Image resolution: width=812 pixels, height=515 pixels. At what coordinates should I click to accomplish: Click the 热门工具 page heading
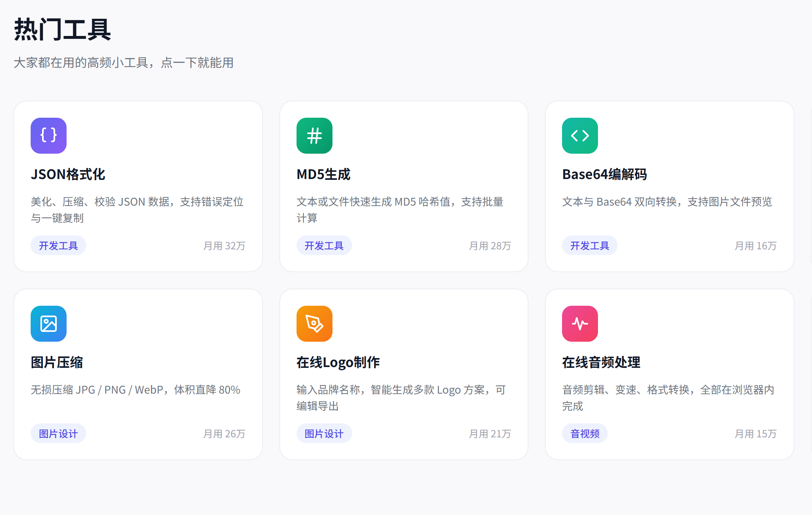tap(62, 29)
